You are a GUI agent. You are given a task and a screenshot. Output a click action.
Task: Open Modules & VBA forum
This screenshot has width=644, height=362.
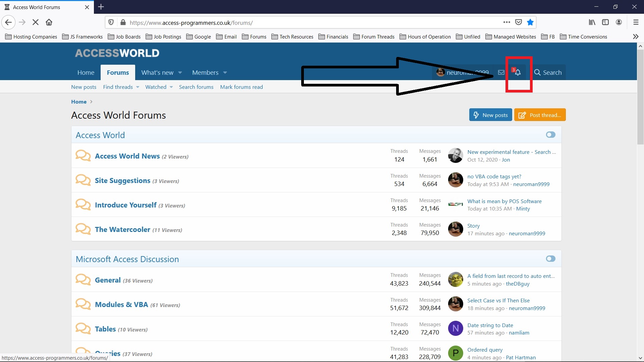click(x=121, y=305)
